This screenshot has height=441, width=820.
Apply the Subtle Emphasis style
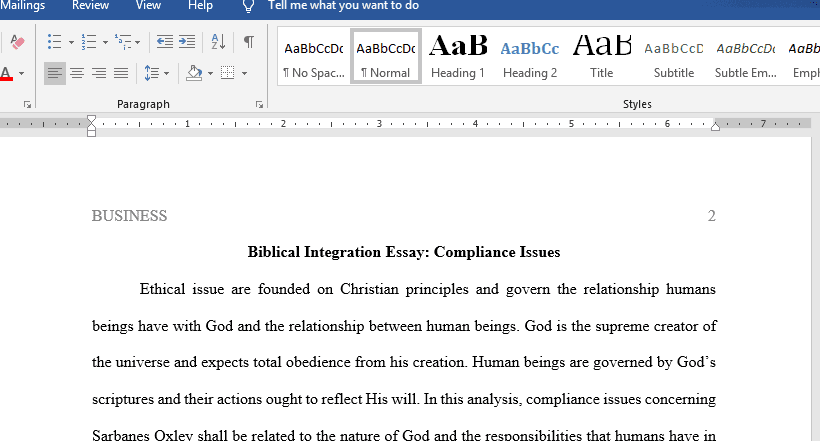click(746, 57)
